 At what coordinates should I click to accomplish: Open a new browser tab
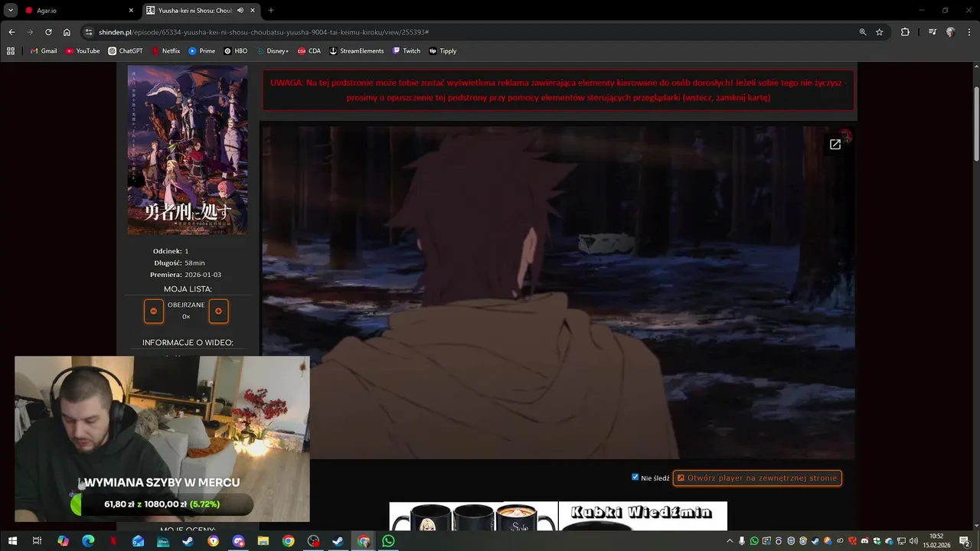click(270, 11)
